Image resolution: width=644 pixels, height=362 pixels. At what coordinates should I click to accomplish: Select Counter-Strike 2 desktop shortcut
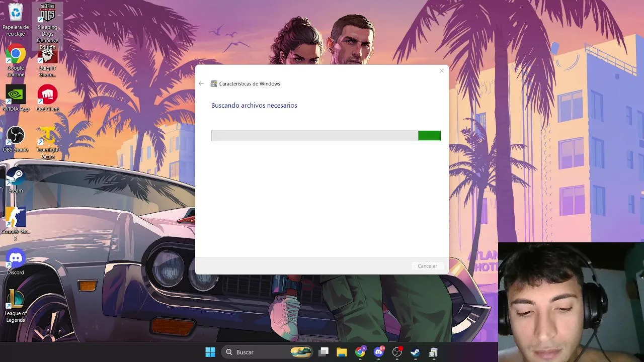coord(16,224)
